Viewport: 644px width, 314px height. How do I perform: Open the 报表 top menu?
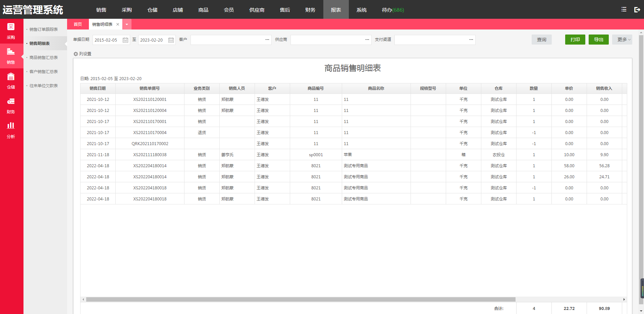(336, 10)
